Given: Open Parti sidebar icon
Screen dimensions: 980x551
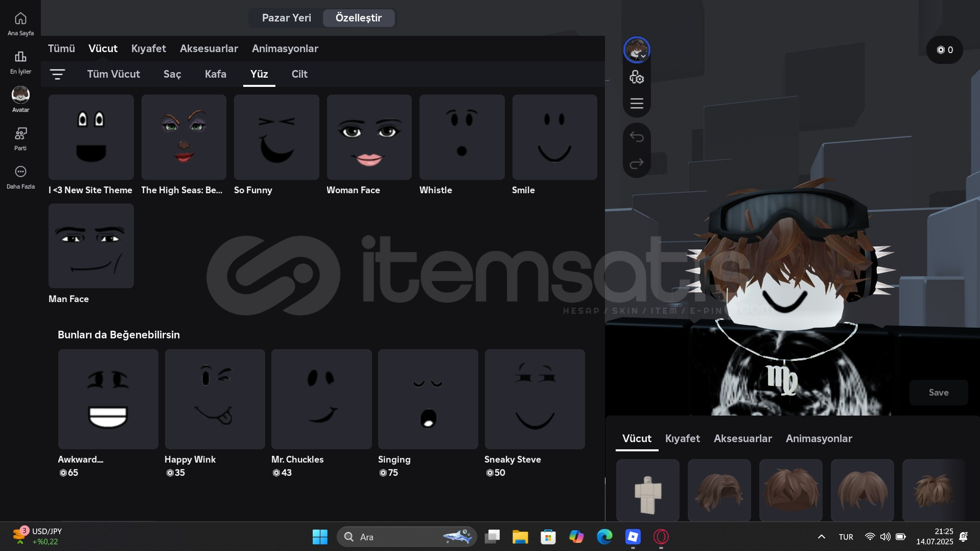Looking at the screenshot, I should [20, 139].
